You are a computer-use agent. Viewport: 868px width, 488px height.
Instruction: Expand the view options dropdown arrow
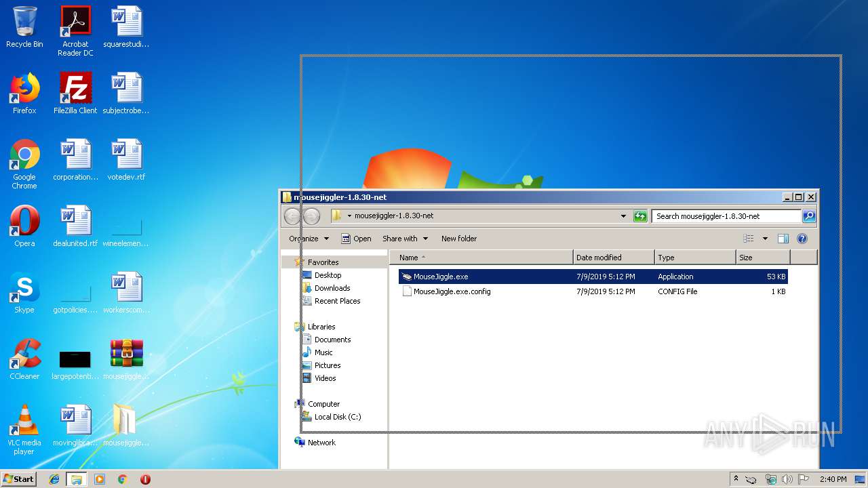765,239
